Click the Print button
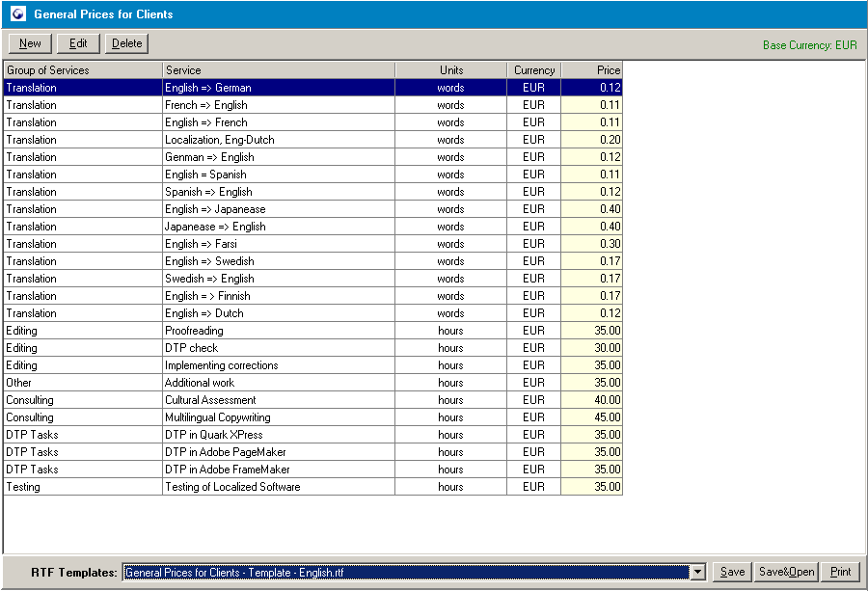The width and height of the screenshot is (868, 591). tap(840, 571)
